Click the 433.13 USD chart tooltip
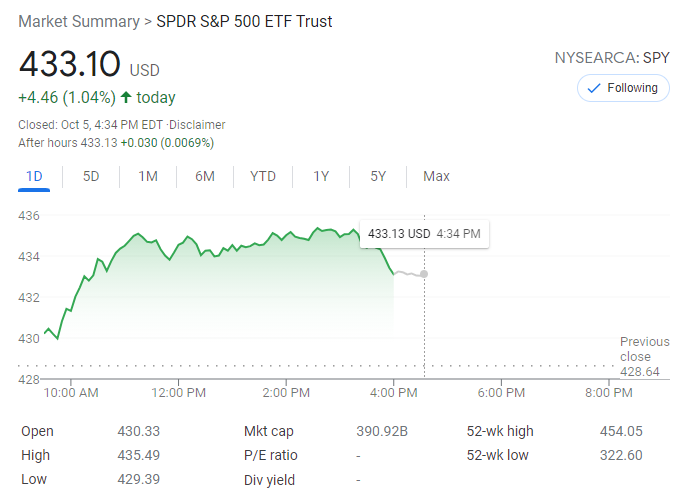The height and width of the screenshot is (499, 689). 424,234
